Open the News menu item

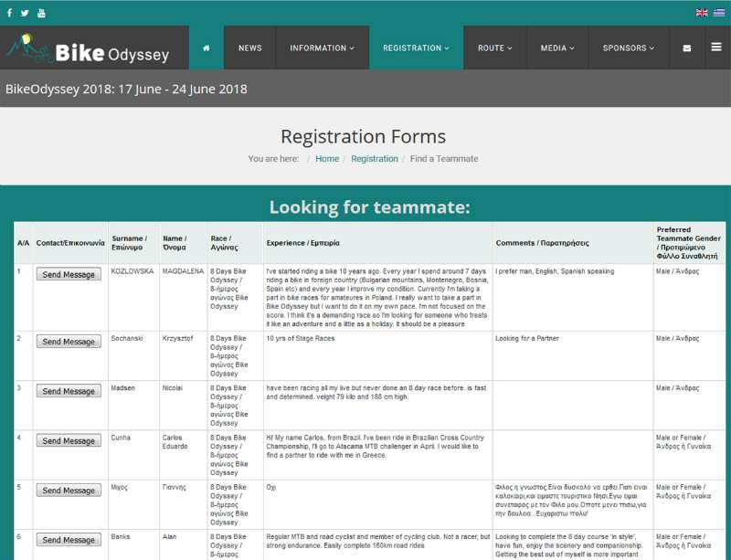click(250, 48)
